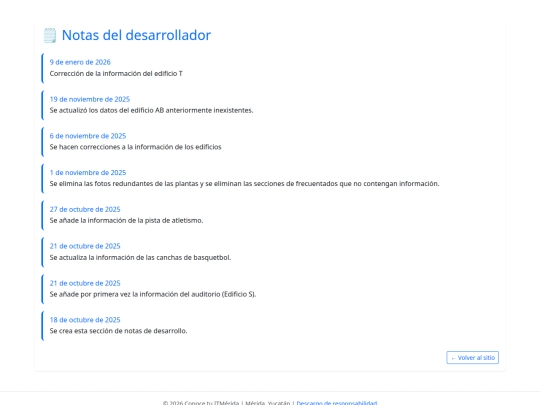The image size is (540, 405).
Task: Click the note about the pista de atletismo
Action: (126, 220)
